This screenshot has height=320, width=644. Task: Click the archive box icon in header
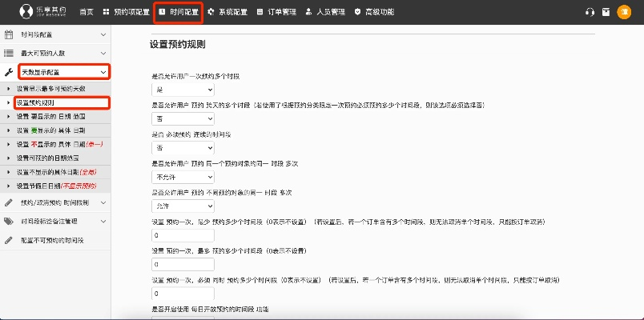606,12
